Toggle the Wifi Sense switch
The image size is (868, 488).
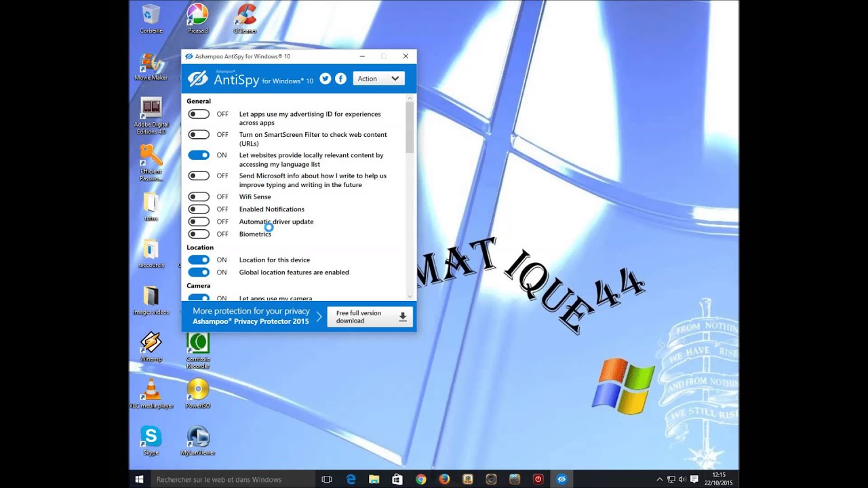(199, 197)
